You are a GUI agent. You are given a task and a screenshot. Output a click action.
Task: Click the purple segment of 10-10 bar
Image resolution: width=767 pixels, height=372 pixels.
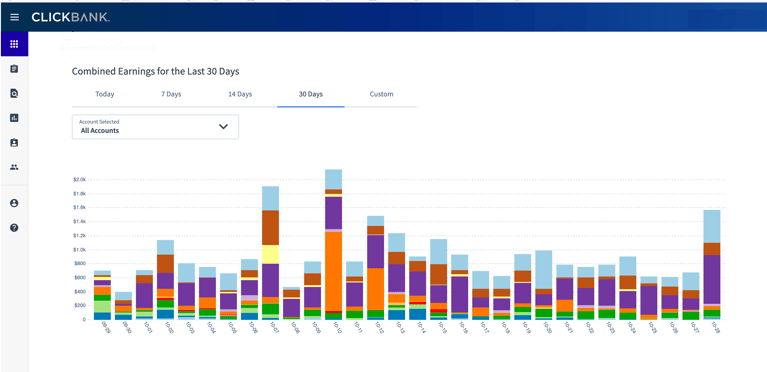[334, 213]
